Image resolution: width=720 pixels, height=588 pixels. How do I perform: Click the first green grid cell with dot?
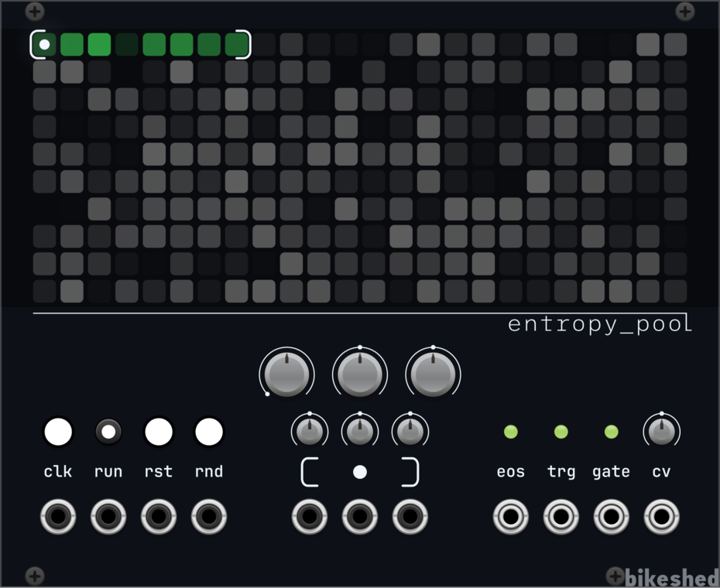click(45, 45)
